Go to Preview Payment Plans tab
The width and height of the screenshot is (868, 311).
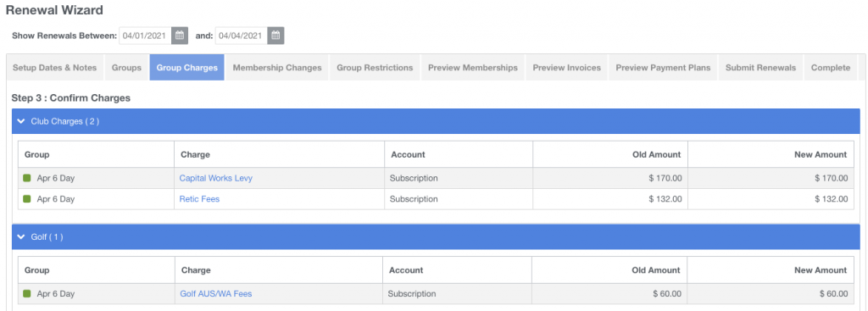click(663, 68)
